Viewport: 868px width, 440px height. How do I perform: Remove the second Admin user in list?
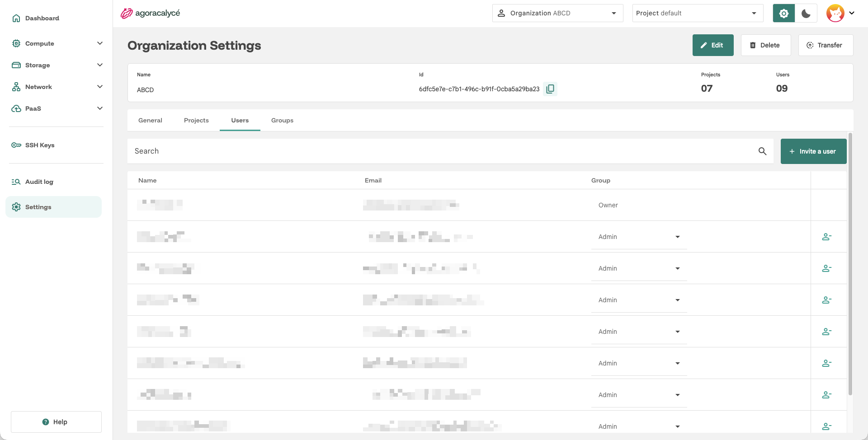[x=826, y=268]
